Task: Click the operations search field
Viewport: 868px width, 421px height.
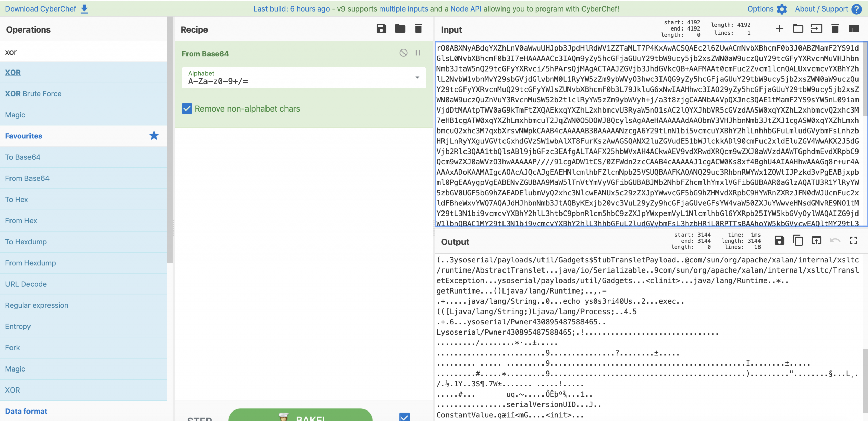Action: [84, 52]
